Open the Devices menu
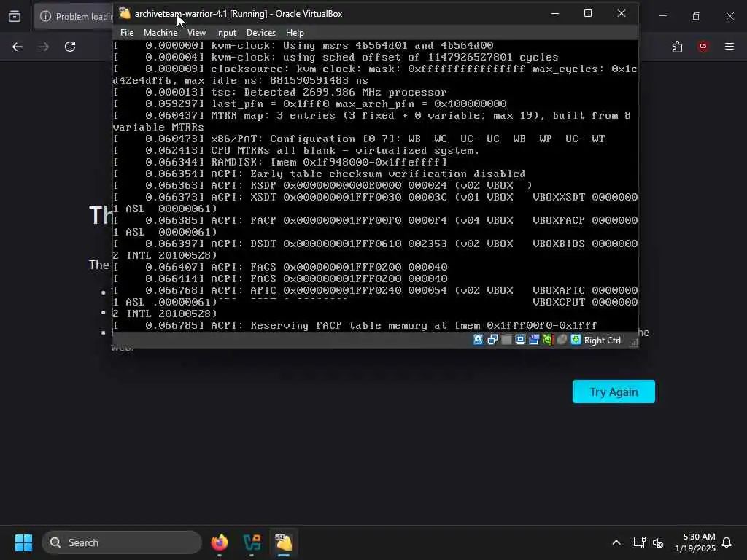Screen dimensions: 747x560 261,33
